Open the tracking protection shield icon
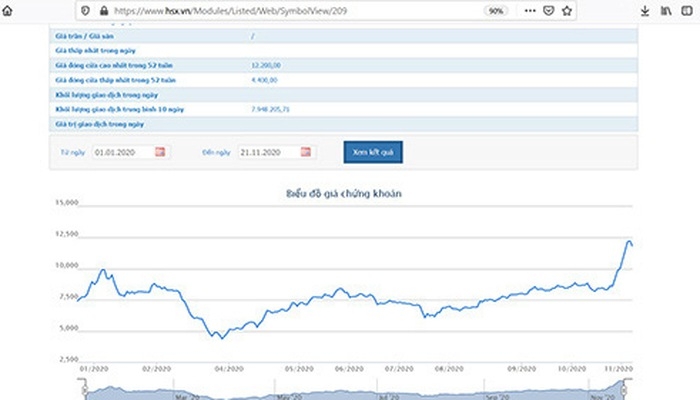700x400 pixels. [85, 11]
